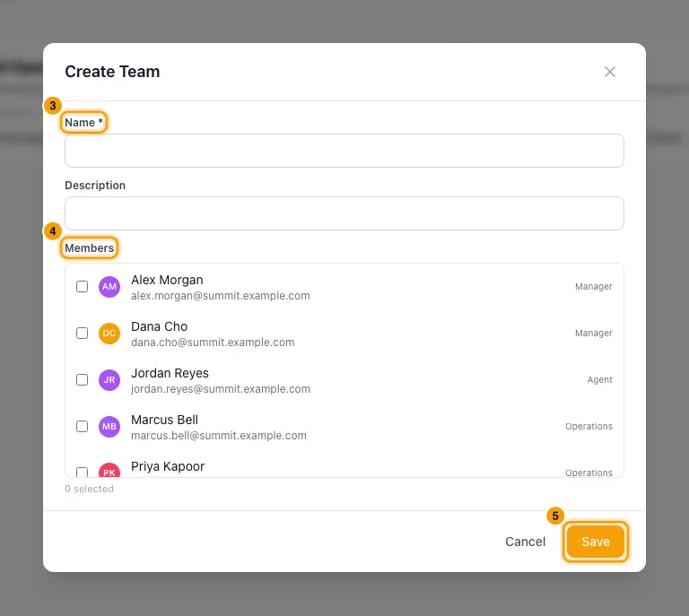Toggle the Priya Kapoor checkbox
Image resolution: width=689 pixels, height=616 pixels.
(83, 472)
